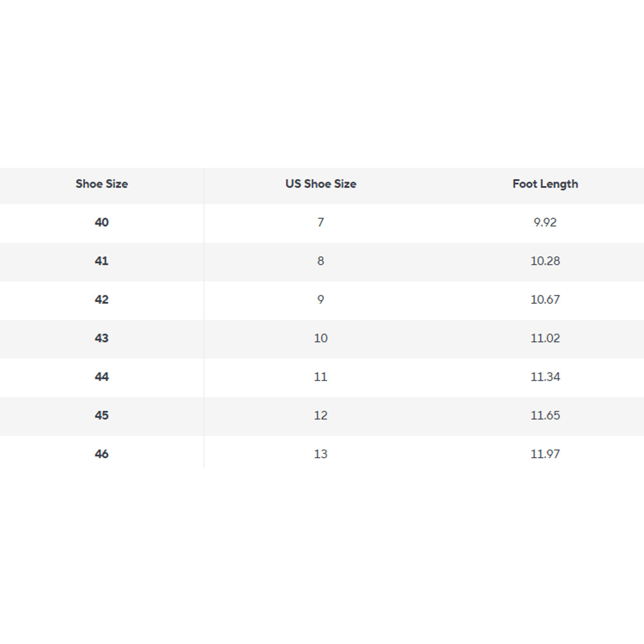Click US shoe size 7 cell

(x=321, y=222)
